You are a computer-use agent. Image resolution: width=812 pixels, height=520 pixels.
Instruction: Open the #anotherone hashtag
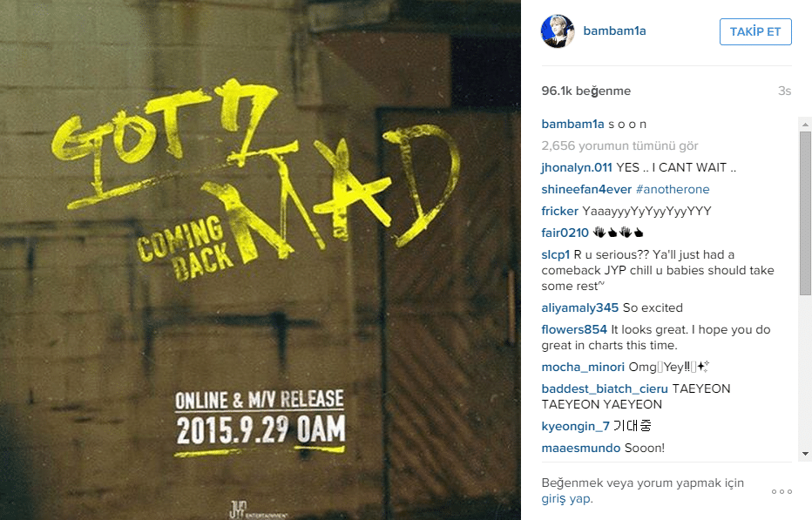(673, 189)
